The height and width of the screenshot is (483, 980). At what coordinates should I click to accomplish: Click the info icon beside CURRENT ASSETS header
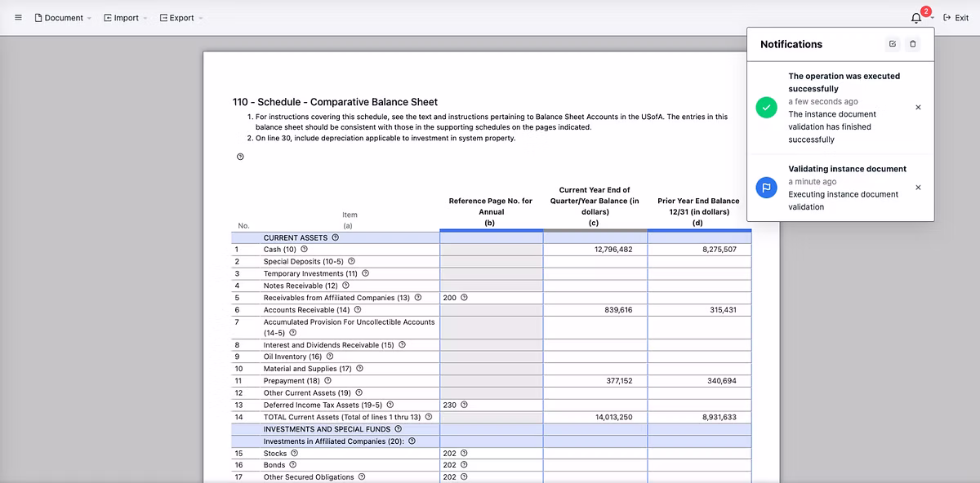pos(334,237)
